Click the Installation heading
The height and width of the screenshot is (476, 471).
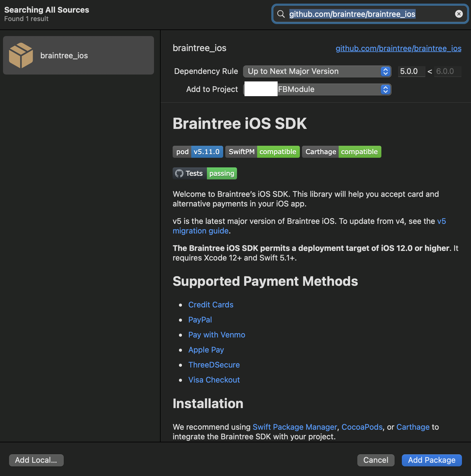(208, 404)
